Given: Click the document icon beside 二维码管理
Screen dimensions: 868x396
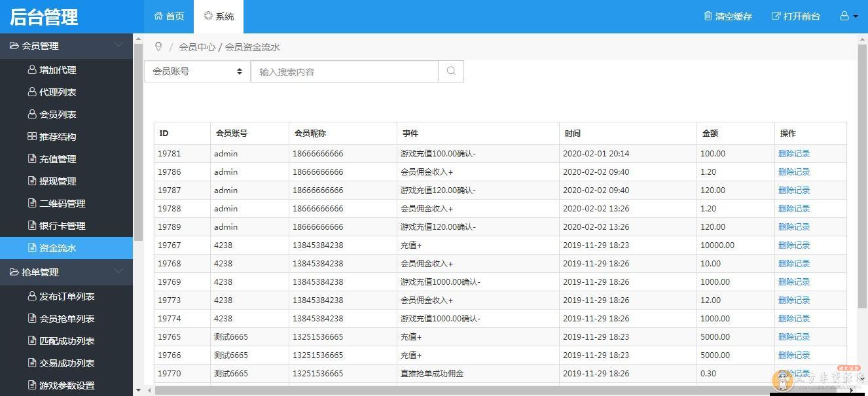Looking at the screenshot, I should point(33,203).
